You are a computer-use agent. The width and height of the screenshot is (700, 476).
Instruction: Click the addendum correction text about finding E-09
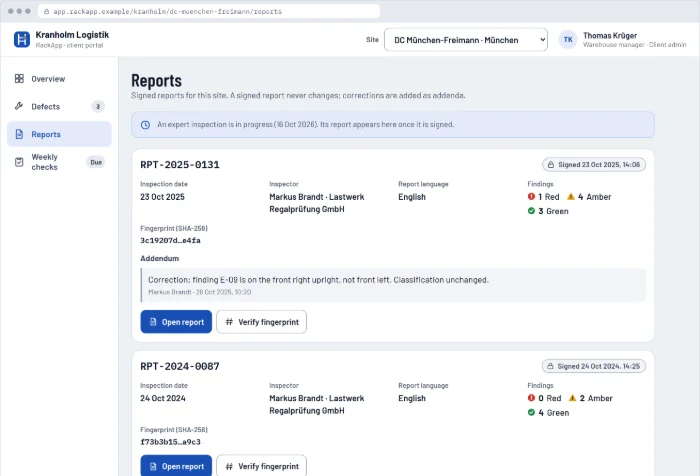318,280
